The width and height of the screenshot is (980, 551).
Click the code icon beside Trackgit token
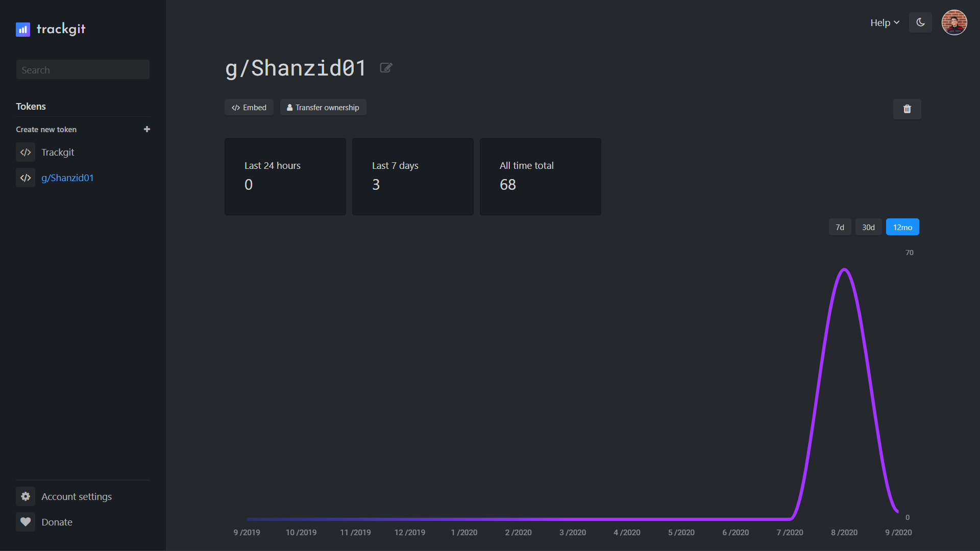pyautogui.click(x=26, y=153)
